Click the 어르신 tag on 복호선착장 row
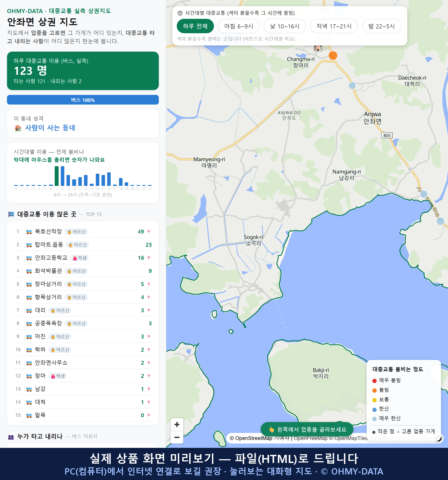The width and height of the screenshot is (448, 480). [76, 232]
